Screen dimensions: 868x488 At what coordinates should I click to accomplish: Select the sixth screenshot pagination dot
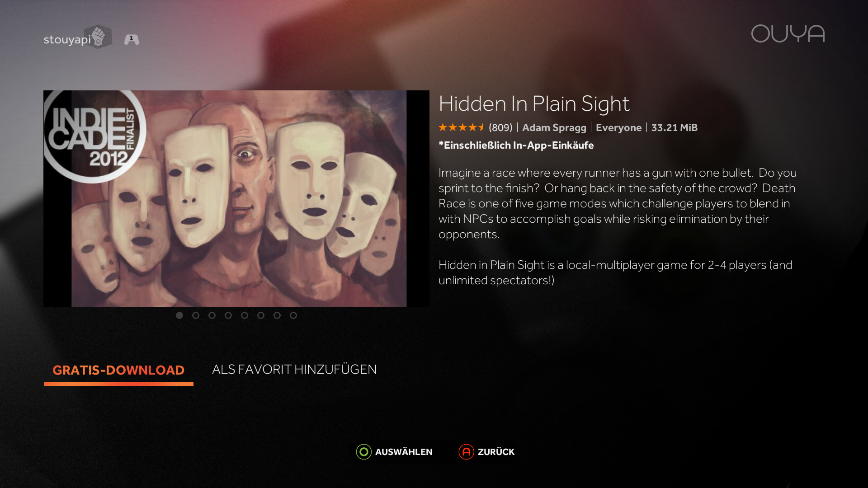[261, 315]
